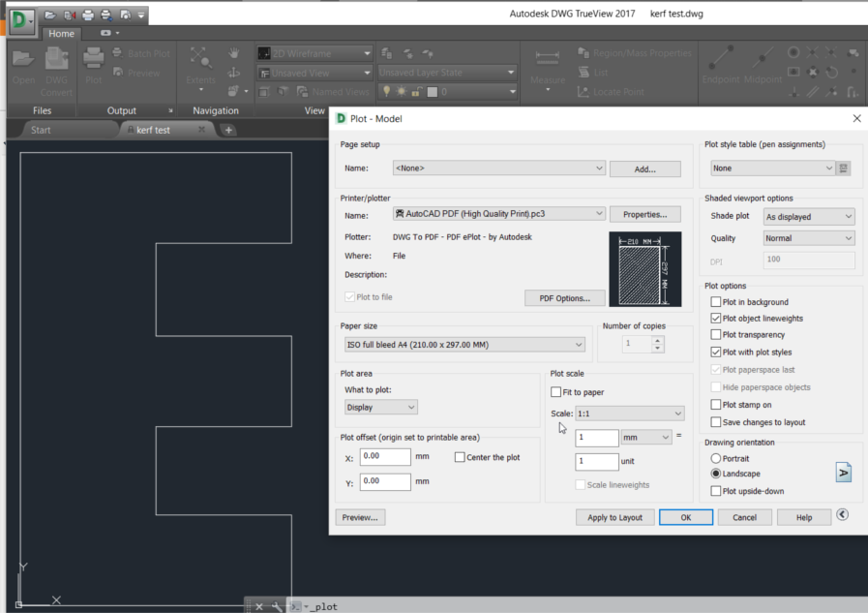Click Apply to Layout button
This screenshot has height=613, width=868.
click(615, 517)
